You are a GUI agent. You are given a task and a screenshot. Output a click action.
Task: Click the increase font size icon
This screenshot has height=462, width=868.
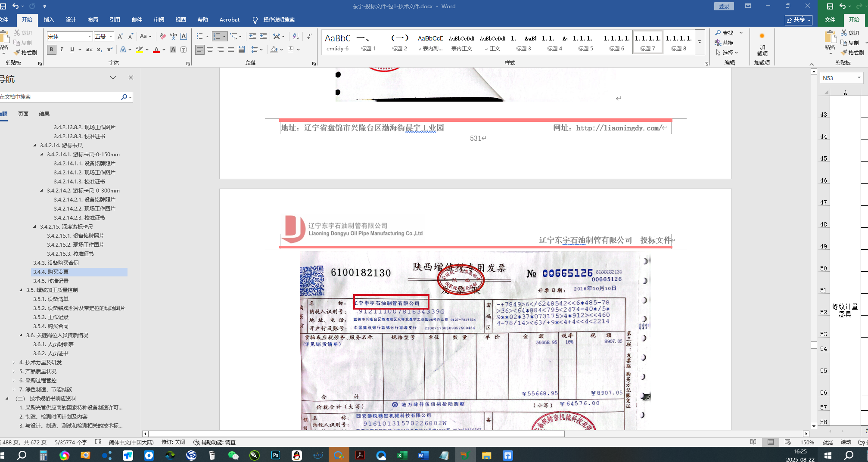(x=120, y=36)
